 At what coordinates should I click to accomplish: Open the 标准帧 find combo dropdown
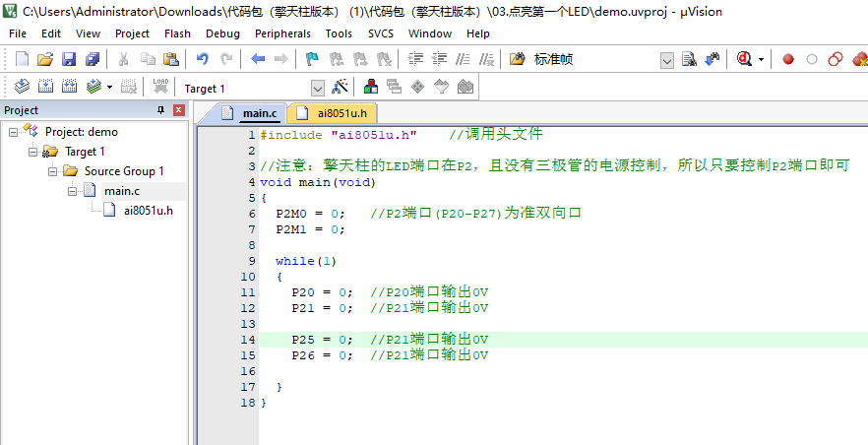667,60
